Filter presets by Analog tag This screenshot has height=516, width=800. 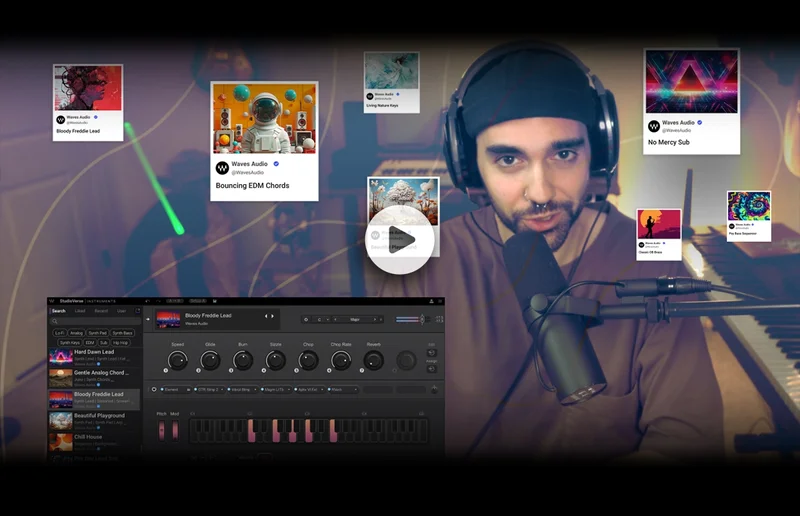77,333
